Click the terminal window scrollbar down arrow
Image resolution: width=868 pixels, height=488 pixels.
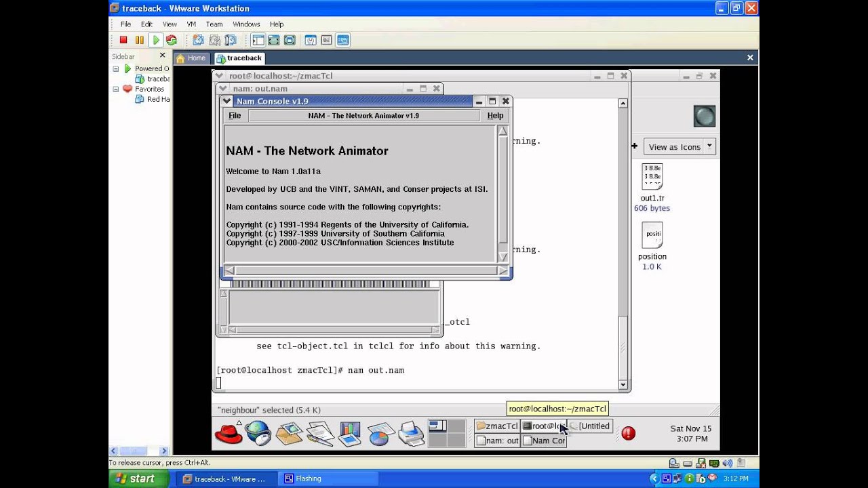[623, 385]
